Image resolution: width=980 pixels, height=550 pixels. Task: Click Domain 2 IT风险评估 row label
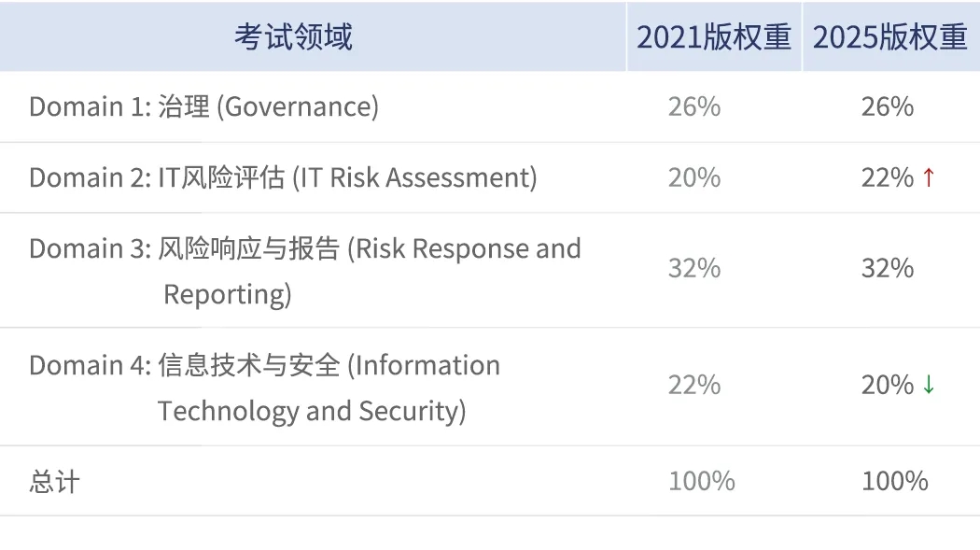[x=283, y=177]
